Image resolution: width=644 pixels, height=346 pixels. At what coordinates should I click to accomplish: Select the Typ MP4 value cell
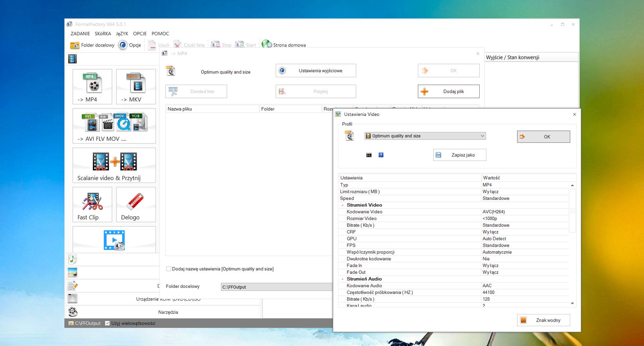click(x=525, y=185)
